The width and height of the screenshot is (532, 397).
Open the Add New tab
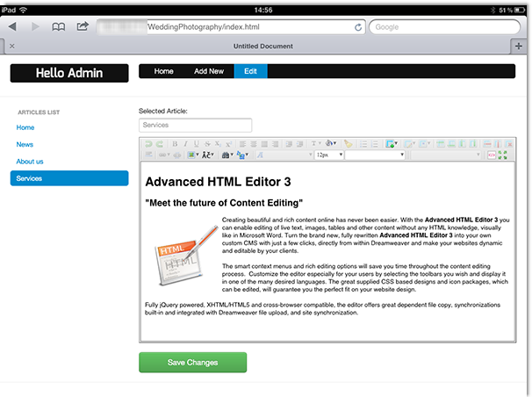pyautogui.click(x=209, y=71)
